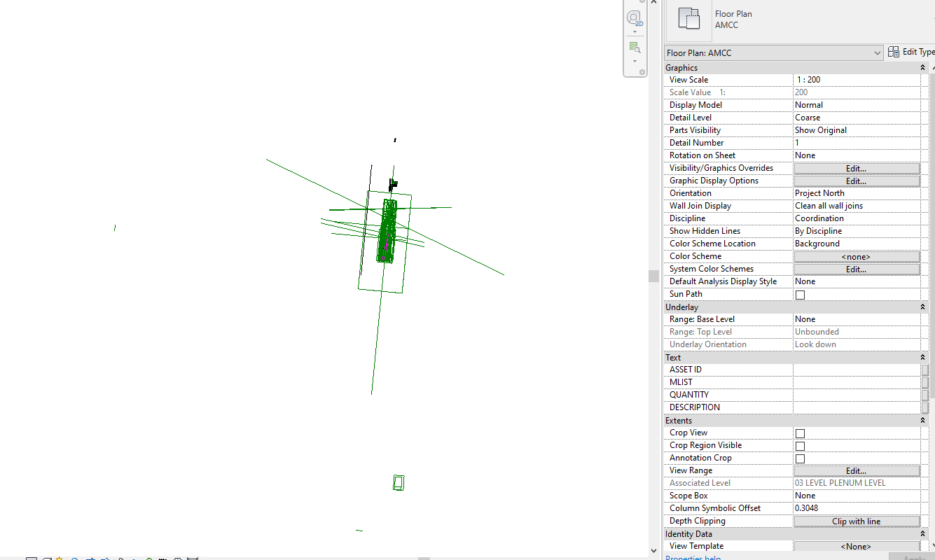This screenshot has height=560, width=935.
Task: Select the Zoom tool on the navigation bar
Action: click(x=635, y=48)
